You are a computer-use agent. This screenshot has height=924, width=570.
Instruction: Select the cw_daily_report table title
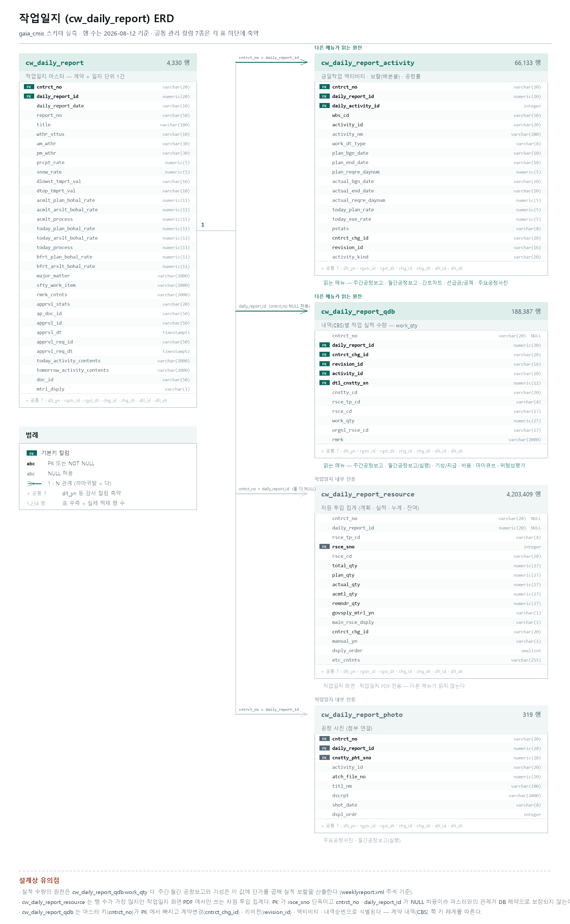(x=55, y=63)
